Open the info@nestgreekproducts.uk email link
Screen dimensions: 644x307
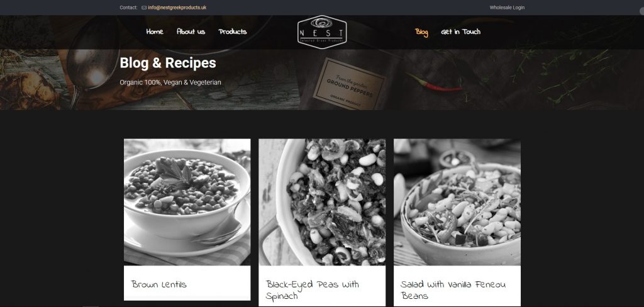click(177, 8)
